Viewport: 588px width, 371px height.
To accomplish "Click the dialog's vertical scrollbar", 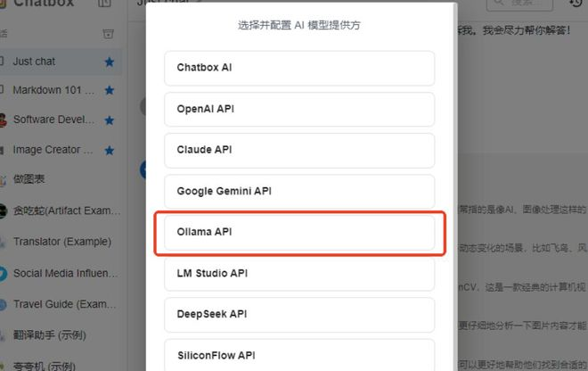I will [455, 186].
